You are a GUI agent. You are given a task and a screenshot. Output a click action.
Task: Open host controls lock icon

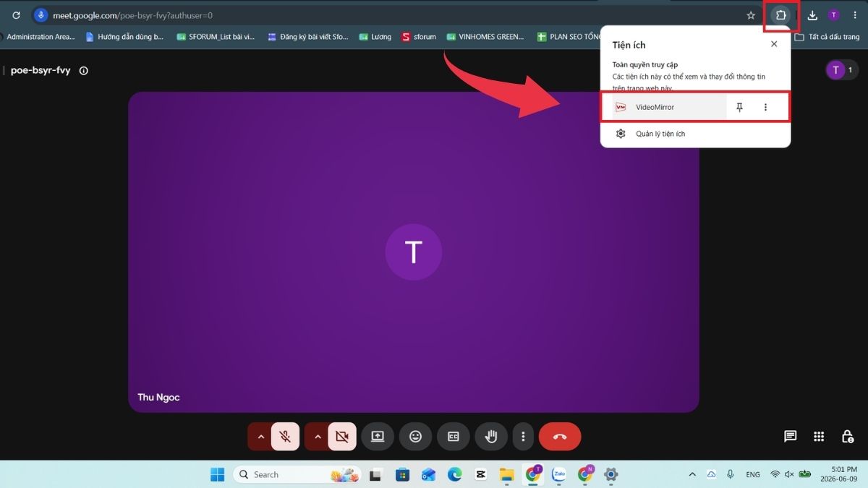(x=847, y=437)
